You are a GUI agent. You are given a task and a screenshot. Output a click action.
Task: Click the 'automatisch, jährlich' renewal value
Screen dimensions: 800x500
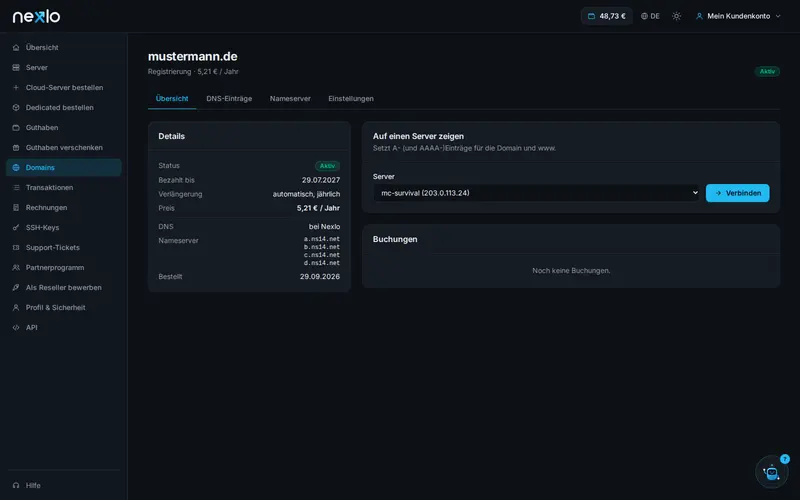[306, 194]
